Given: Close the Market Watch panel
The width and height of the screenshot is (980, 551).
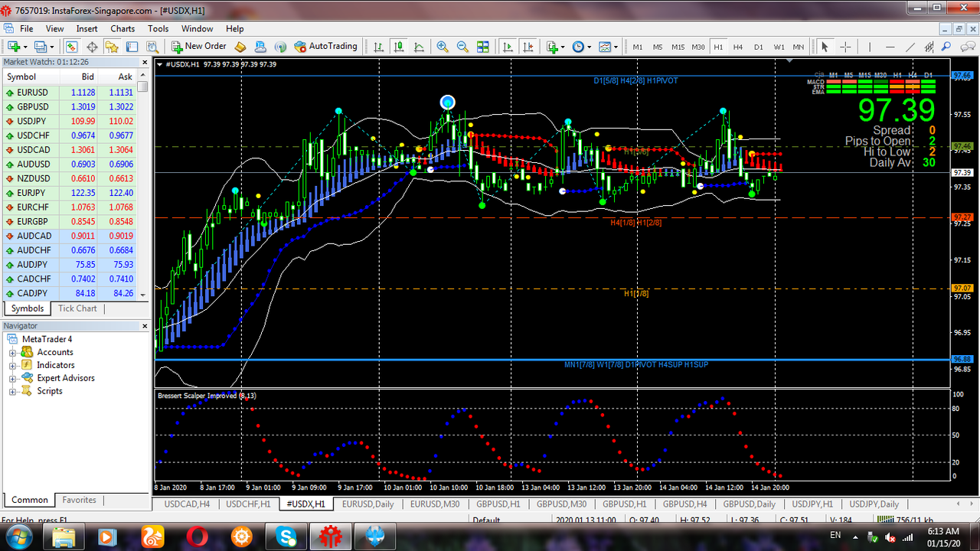Looking at the screenshot, I should [x=145, y=62].
